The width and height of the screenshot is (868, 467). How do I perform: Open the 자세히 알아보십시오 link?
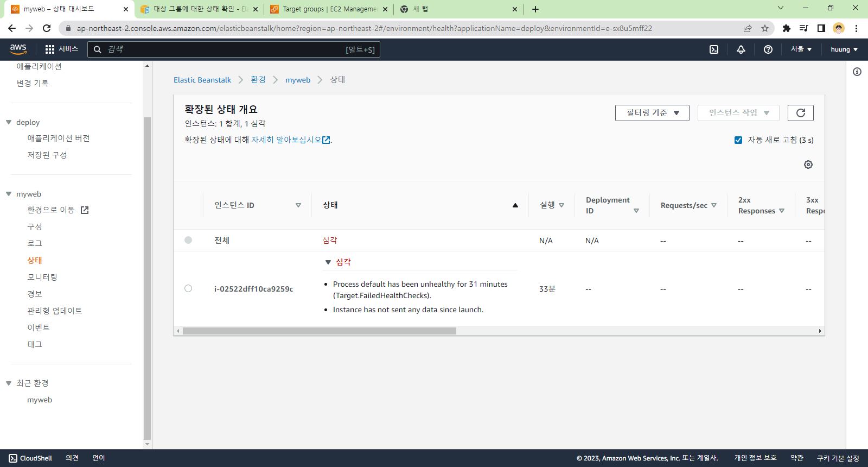click(291, 140)
